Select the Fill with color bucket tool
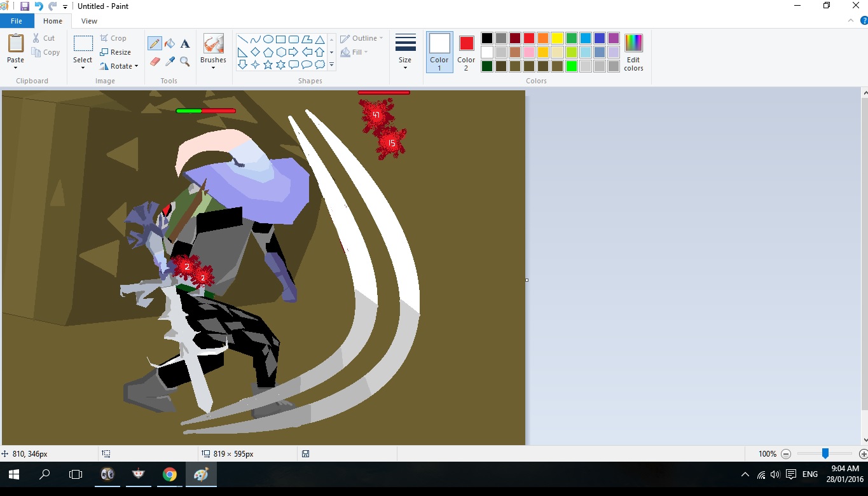 [170, 43]
